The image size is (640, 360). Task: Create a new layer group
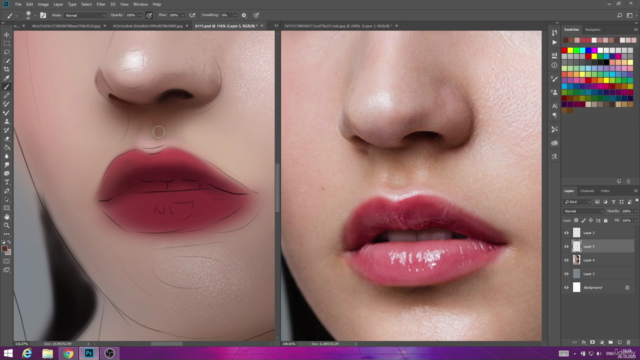coord(611,342)
